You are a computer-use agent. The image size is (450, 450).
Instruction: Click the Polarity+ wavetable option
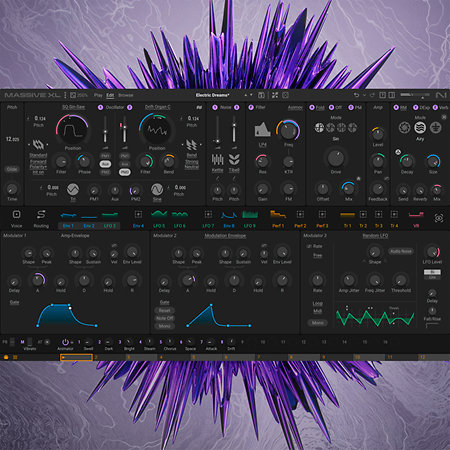pos(38,167)
